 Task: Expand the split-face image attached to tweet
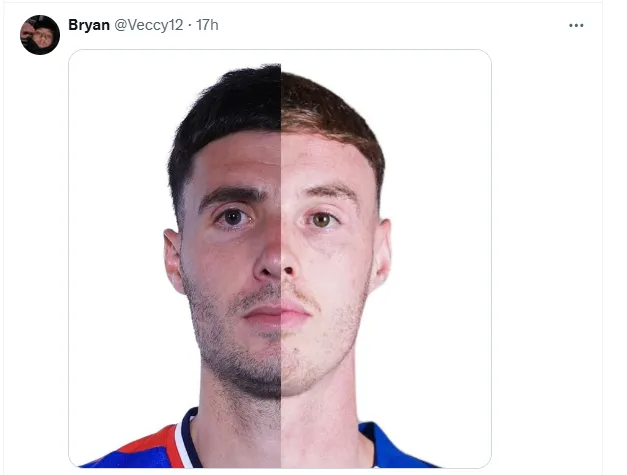click(x=280, y=258)
